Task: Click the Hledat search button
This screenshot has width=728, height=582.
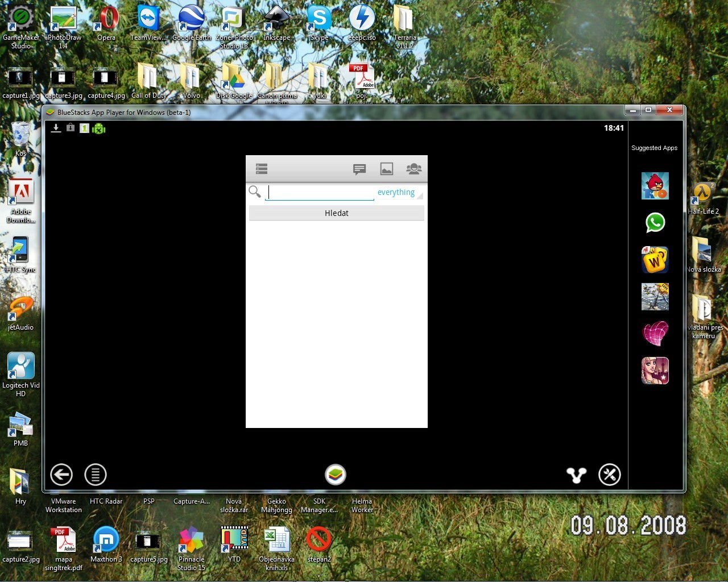Action: click(x=336, y=213)
